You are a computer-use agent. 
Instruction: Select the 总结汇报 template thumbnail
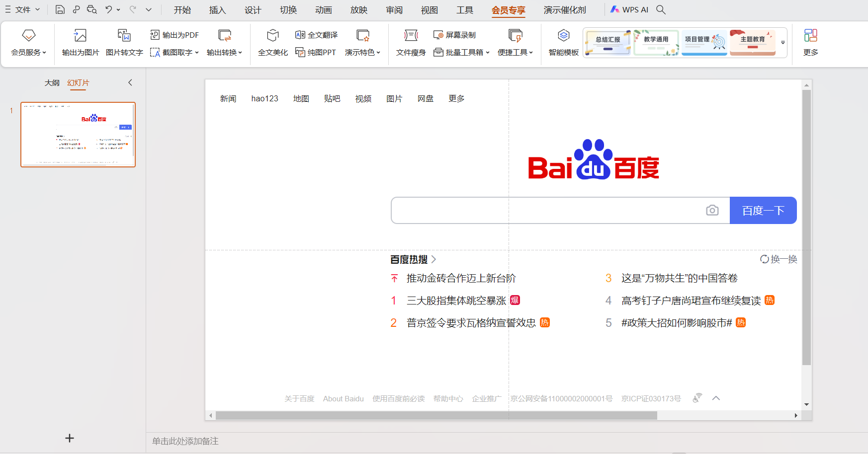(608, 42)
